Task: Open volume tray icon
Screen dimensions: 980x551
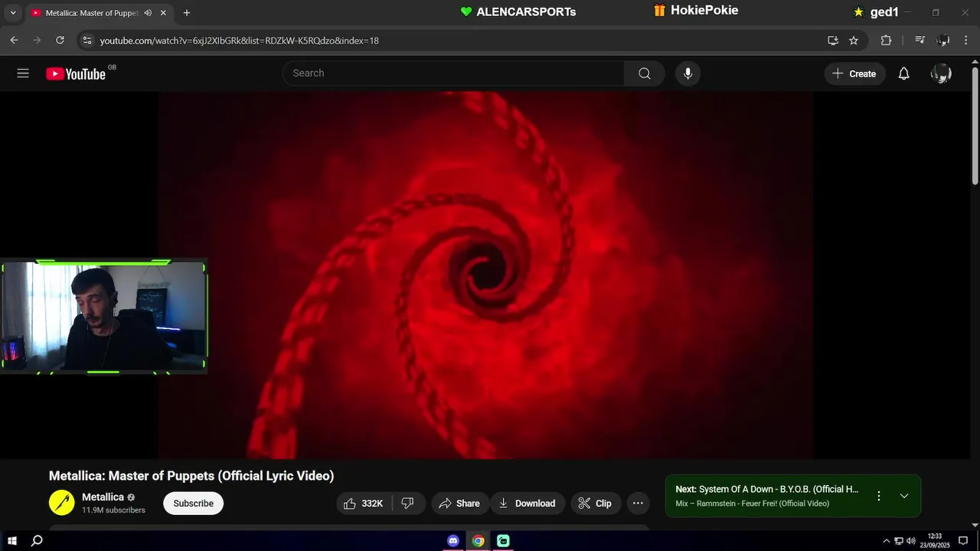Action: pyautogui.click(x=911, y=541)
